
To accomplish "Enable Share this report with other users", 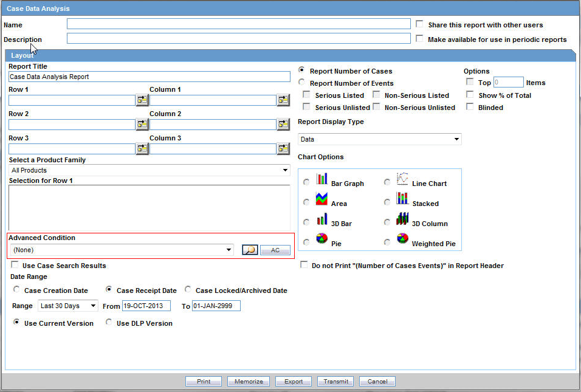I will 419,24.
